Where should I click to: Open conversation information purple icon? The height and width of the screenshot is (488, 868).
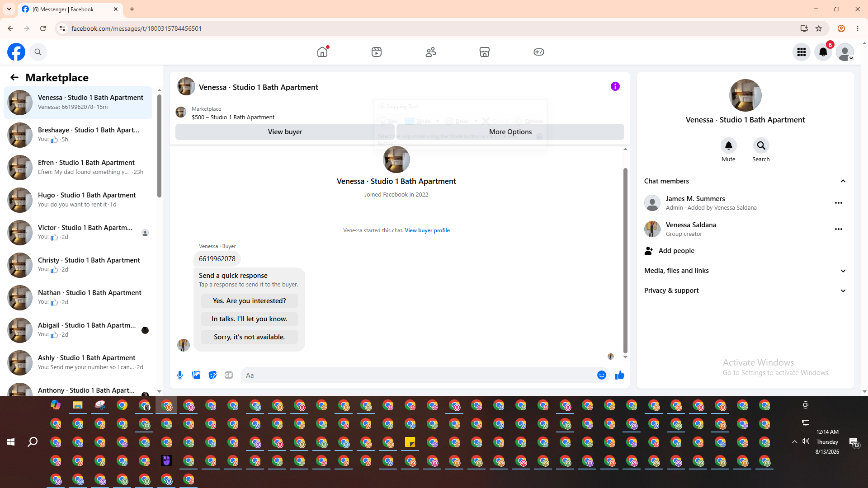(x=615, y=86)
